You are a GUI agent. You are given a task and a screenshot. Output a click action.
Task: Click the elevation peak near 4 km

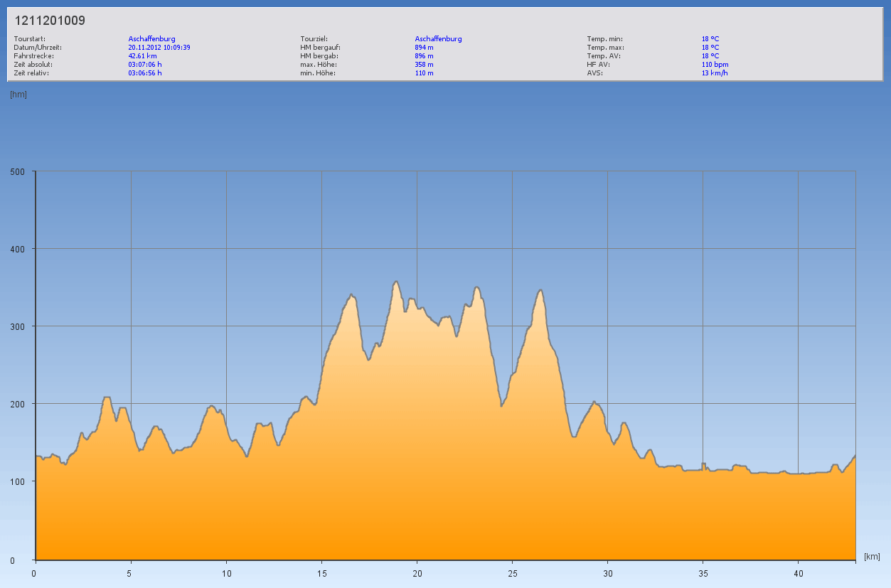tap(107, 398)
